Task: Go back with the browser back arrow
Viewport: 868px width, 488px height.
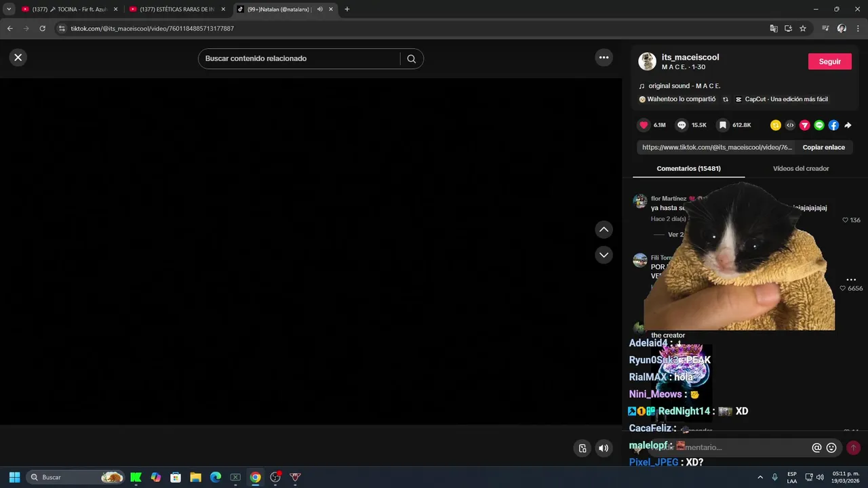Action: point(9,28)
